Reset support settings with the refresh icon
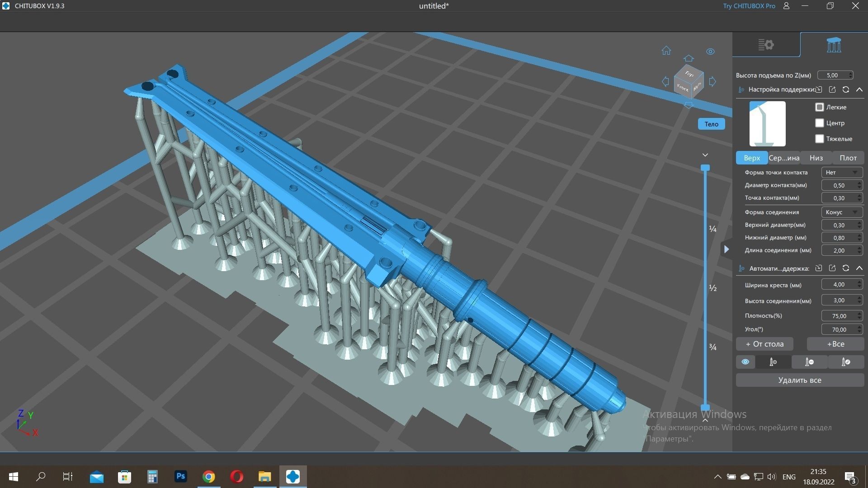 click(x=845, y=89)
